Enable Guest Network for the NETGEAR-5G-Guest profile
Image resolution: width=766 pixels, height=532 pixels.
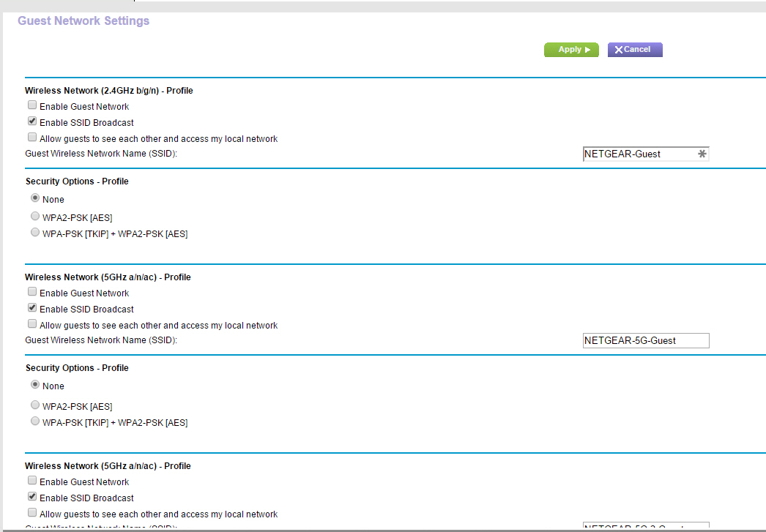click(32, 293)
